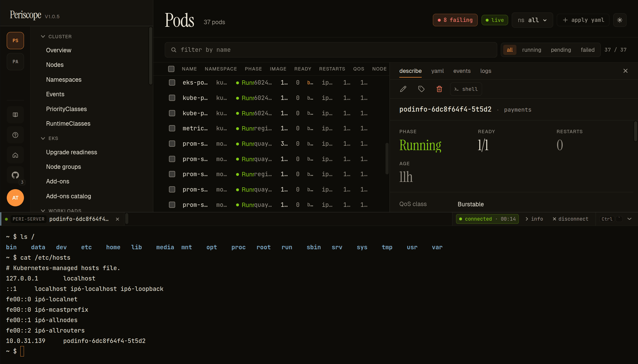The image size is (638, 364).
Task: Open the docs book icon in sidebar
Action: (15, 115)
